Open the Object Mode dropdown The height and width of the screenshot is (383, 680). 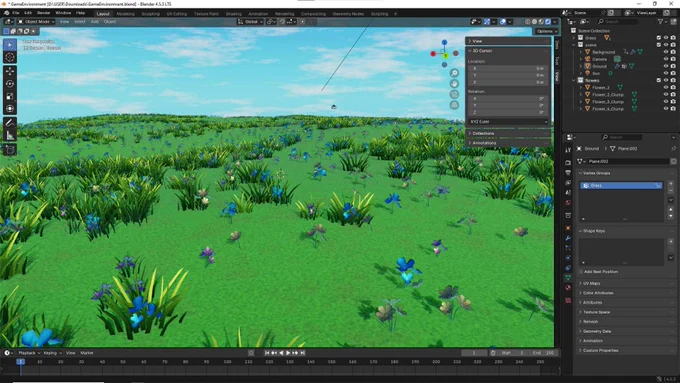pos(36,22)
